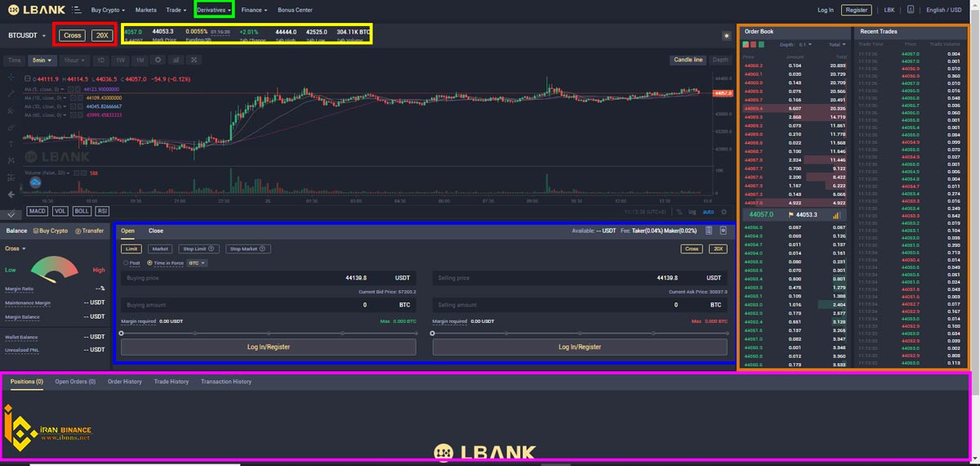Click the 20X leverage button near BTCUSDT
The image size is (980, 466).
tap(102, 35)
